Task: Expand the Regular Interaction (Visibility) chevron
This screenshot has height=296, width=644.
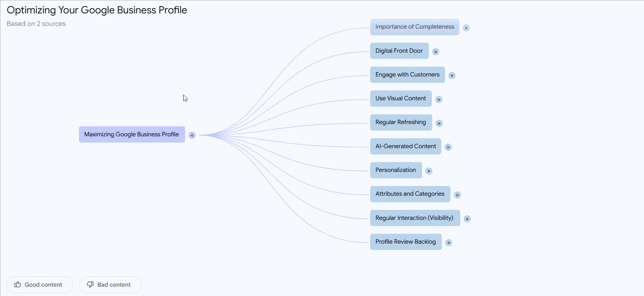Action: [x=467, y=219]
